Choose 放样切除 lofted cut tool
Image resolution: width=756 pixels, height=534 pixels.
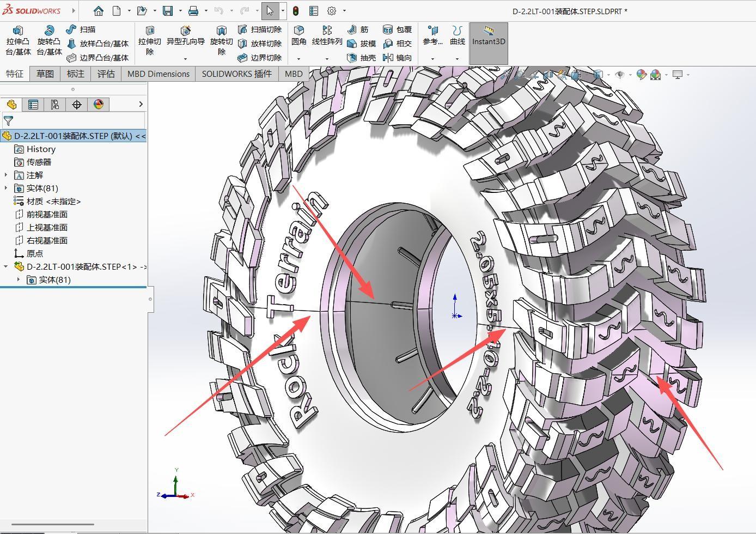(259, 44)
